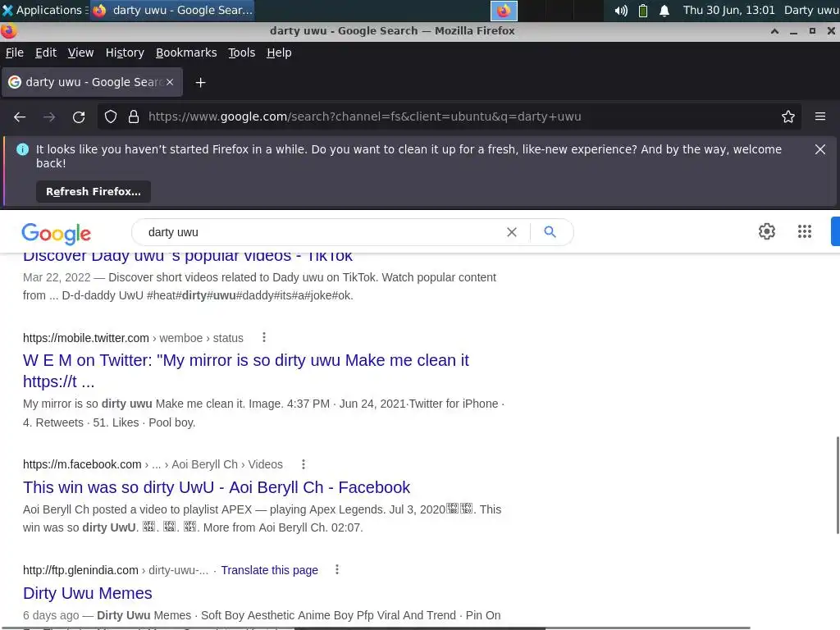This screenshot has height=630, width=840.
Task: Open the Discover Dady uwu TikTok result
Action: [x=188, y=257]
